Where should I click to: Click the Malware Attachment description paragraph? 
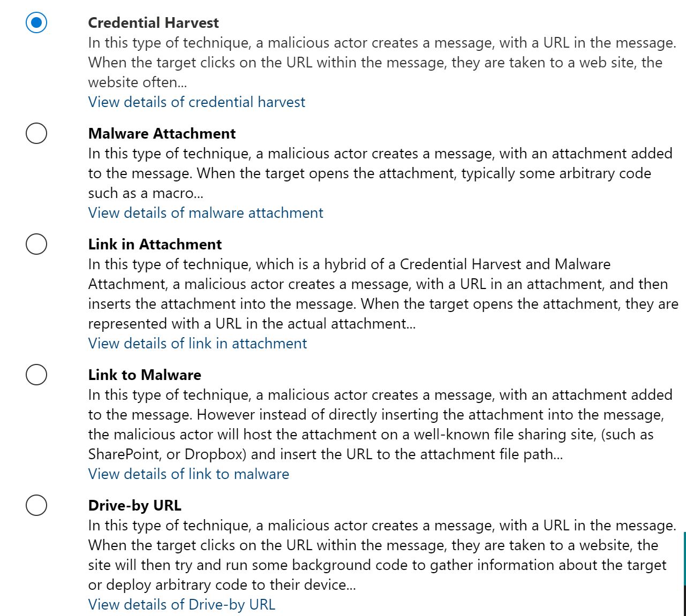375,173
